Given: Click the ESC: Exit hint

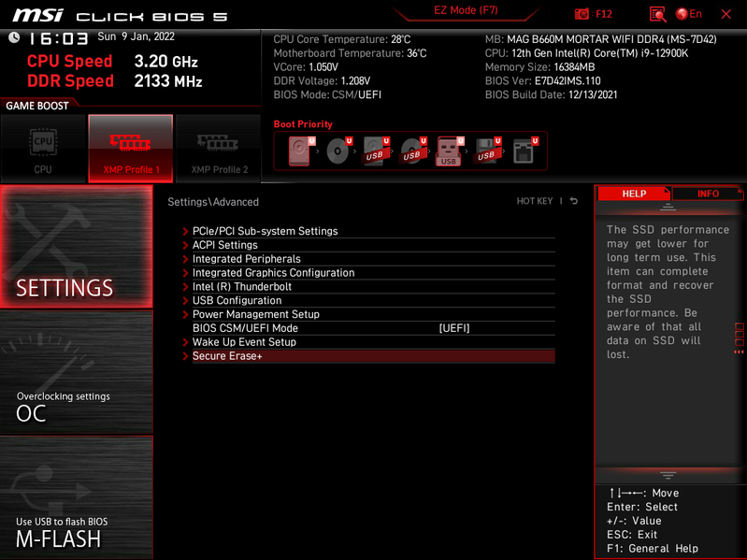Looking at the screenshot, I should [632, 534].
